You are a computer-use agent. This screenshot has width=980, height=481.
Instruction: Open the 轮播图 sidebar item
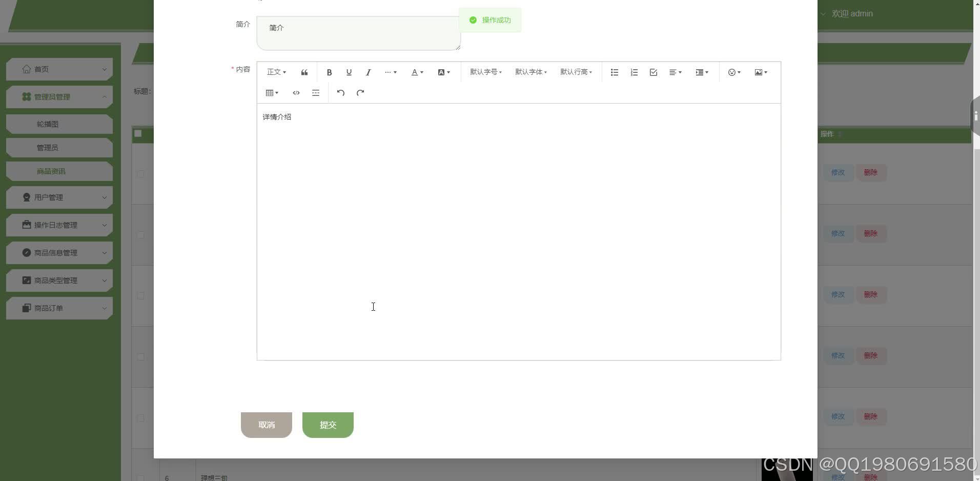[59, 124]
